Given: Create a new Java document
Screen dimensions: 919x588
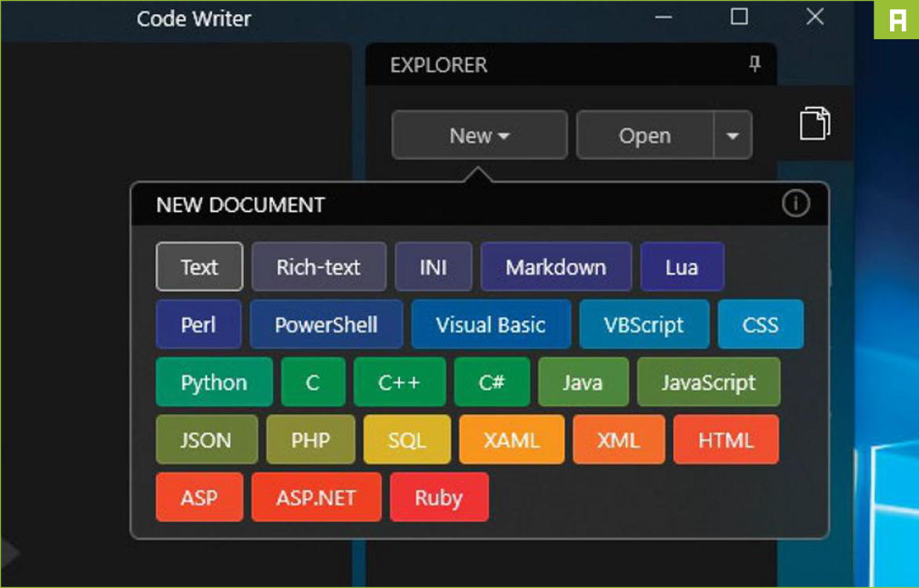Looking at the screenshot, I should pyautogui.click(x=583, y=382).
